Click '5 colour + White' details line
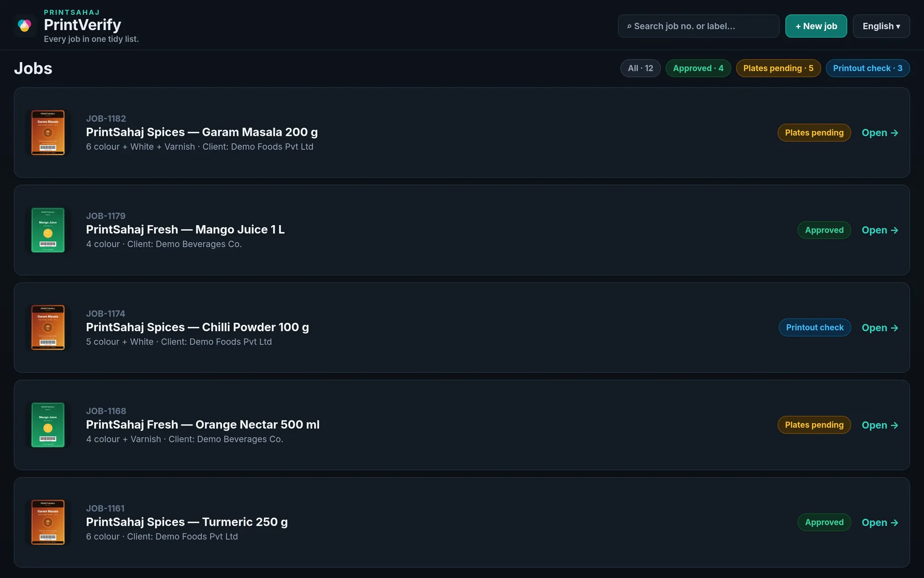 [179, 342]
